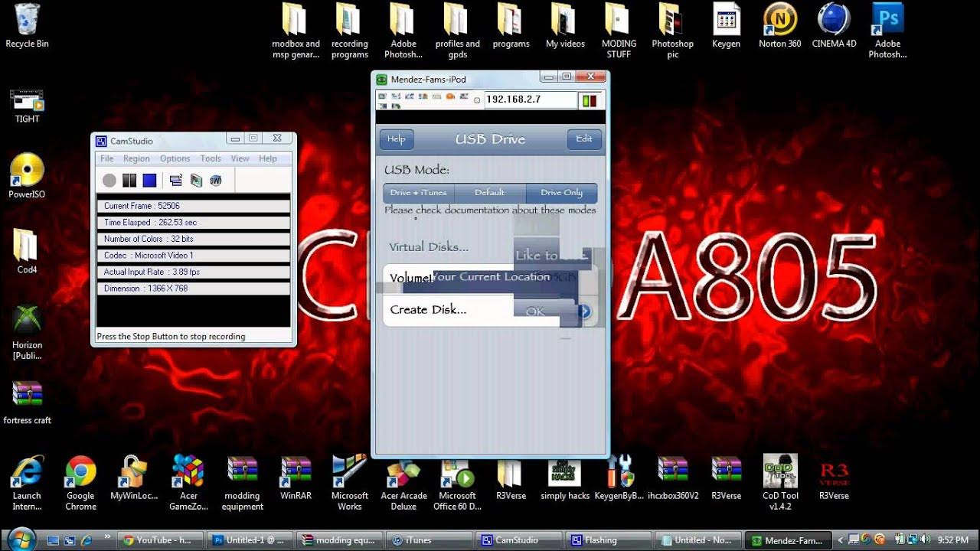The width and height of the screenshot is (980, 551).
Task: Launch Internet Explorer desktop shortcut
Action: pos(27,483)
